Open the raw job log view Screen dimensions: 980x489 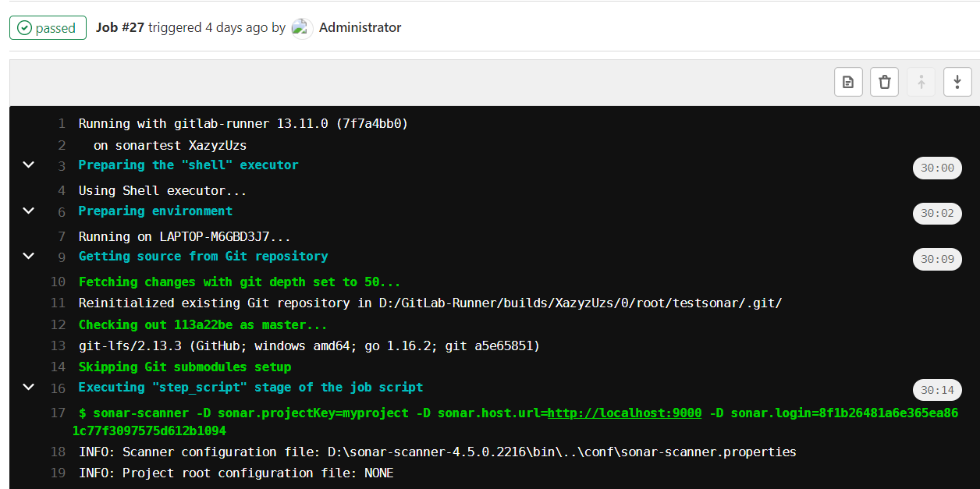[x=848, y=81]
